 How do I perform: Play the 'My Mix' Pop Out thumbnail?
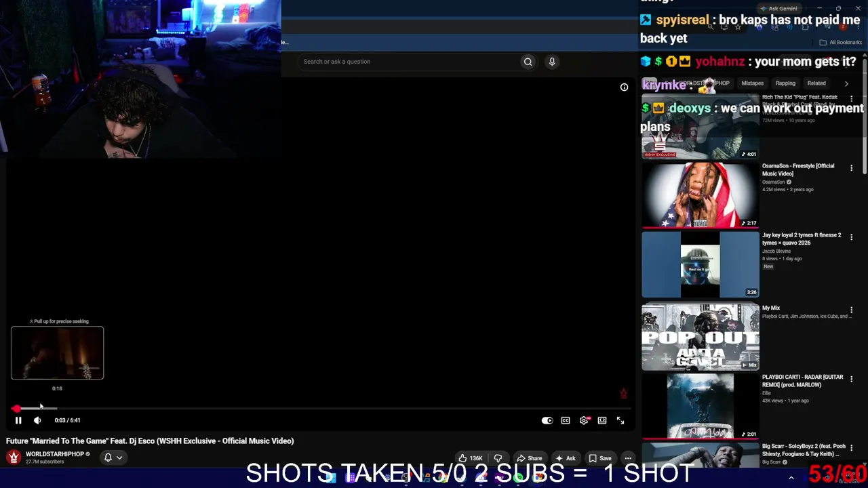click(701, 337)
